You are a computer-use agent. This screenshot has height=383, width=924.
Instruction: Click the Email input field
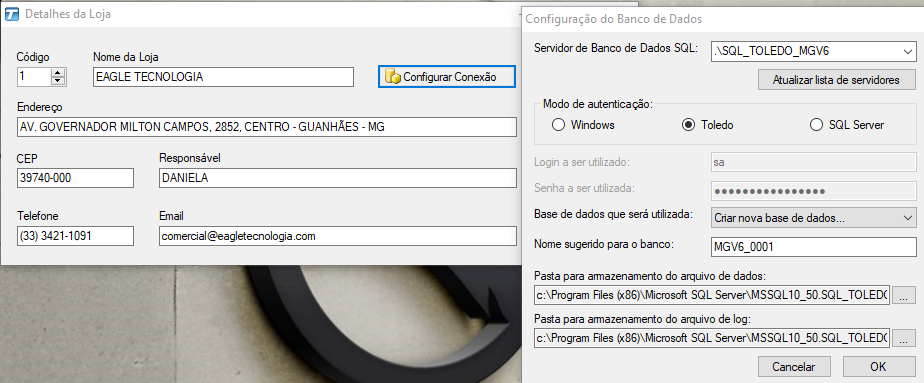tap(338, 236)
